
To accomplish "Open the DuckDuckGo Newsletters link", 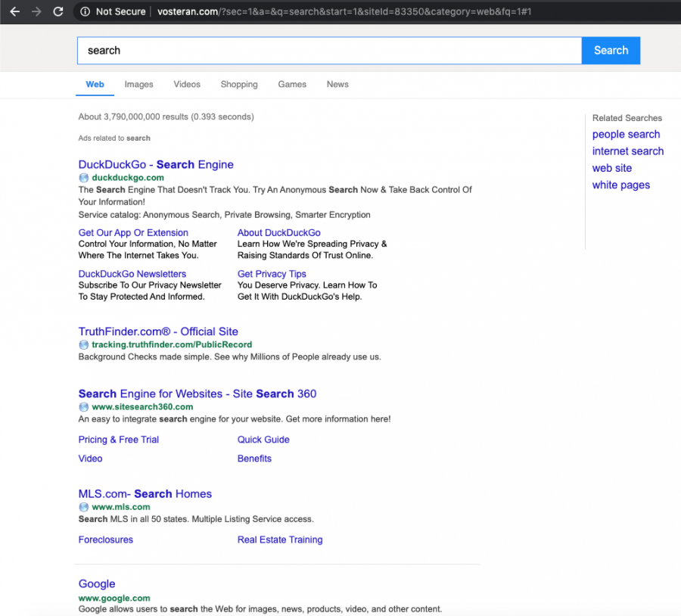I will click(x=132, y=274).
